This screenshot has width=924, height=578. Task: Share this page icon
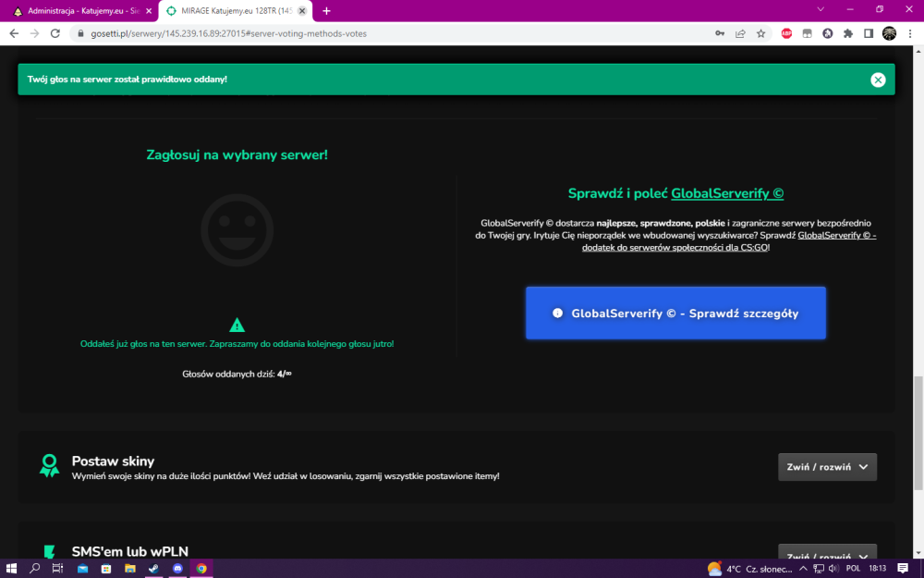point(740,33)
